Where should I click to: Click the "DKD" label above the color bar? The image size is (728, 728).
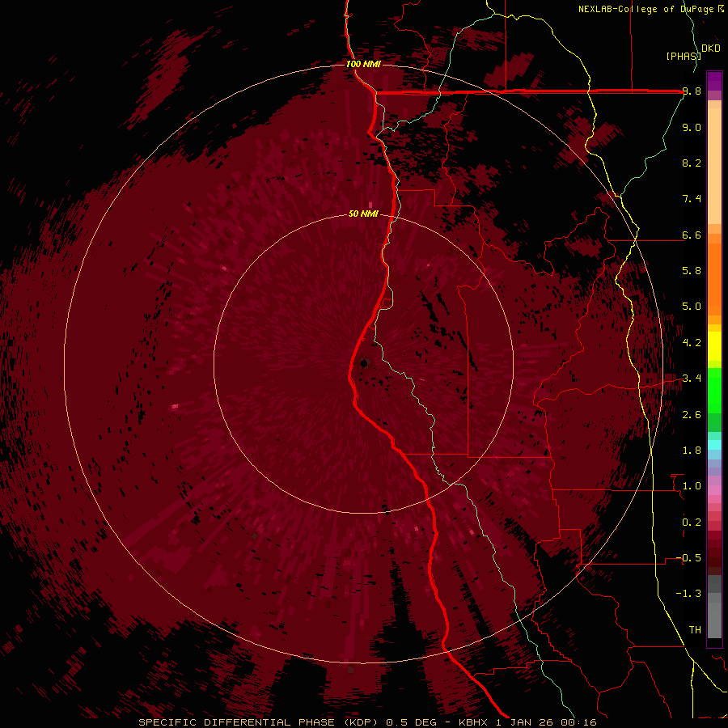[x=711, y=49]
